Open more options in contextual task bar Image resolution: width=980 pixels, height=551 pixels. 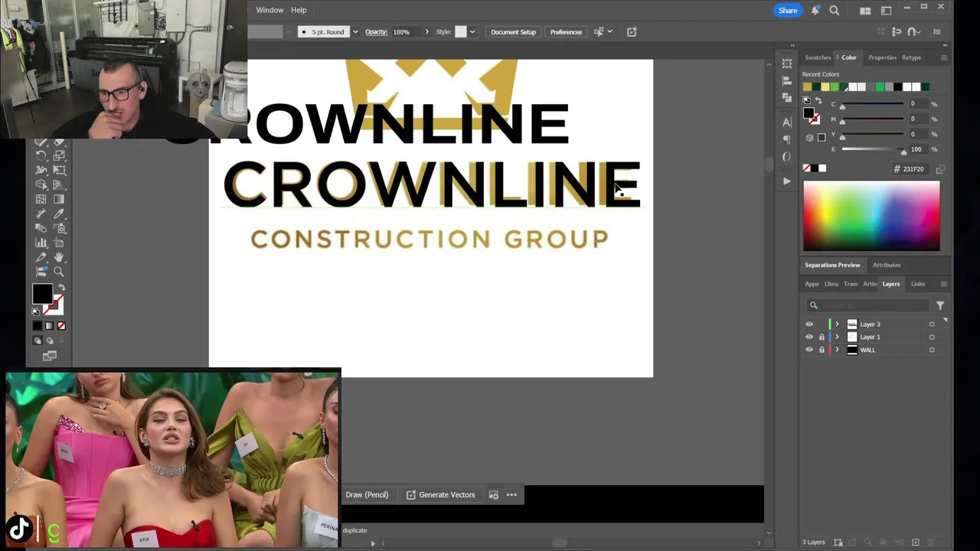pyautogui.click(x=511, y=495)
